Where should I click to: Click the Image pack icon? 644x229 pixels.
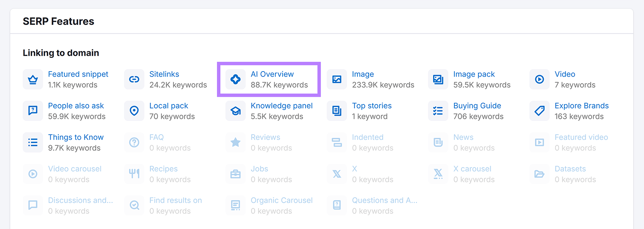(x=438, y=80)
